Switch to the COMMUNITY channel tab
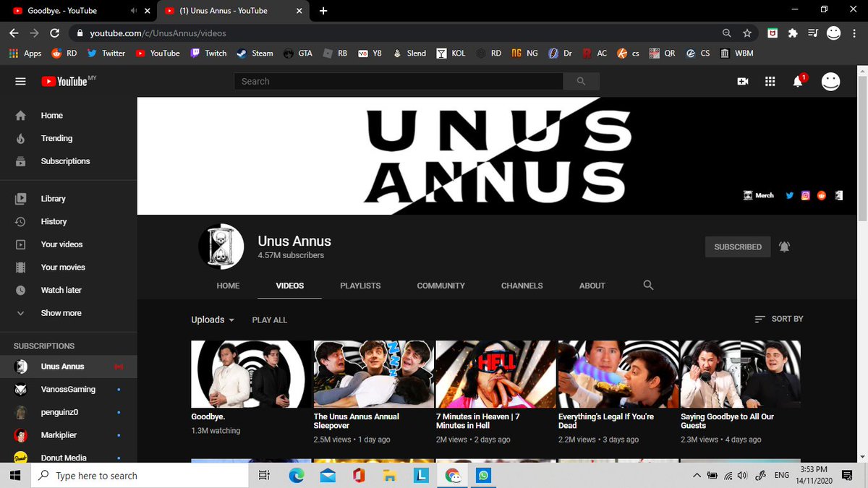 pos(441,286)
